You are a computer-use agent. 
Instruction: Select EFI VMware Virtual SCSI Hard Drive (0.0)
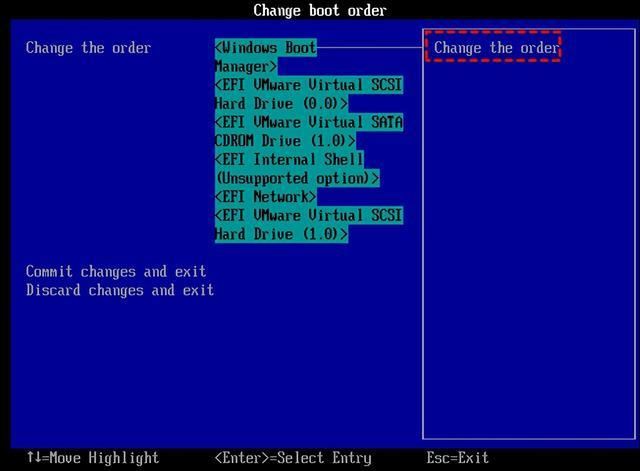click(x=308, y=94)
